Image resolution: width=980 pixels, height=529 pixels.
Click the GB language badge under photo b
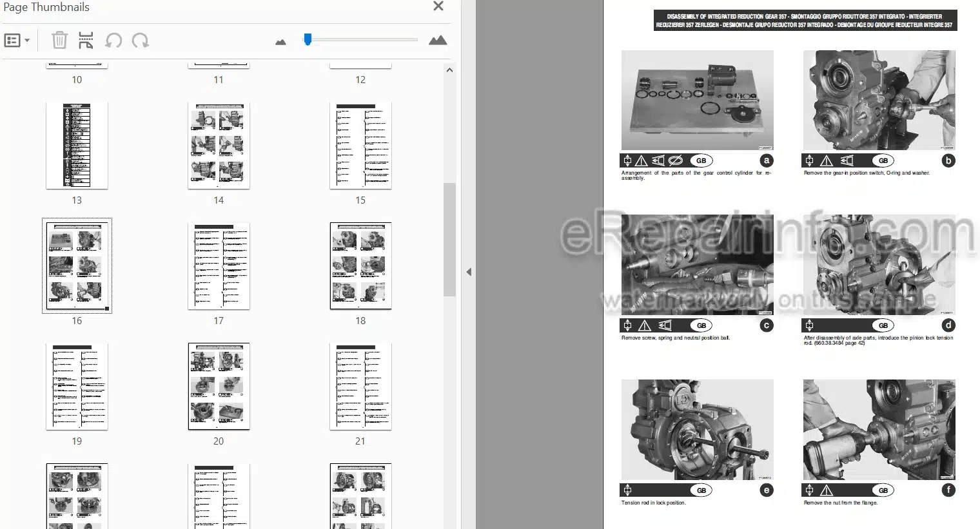[883, 160]
